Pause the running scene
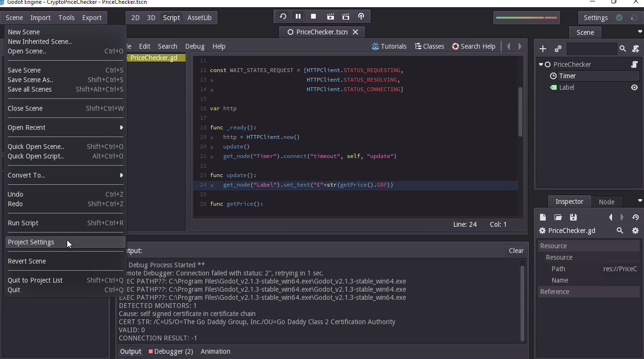The image size is (644, 359). tap(298, 17)
